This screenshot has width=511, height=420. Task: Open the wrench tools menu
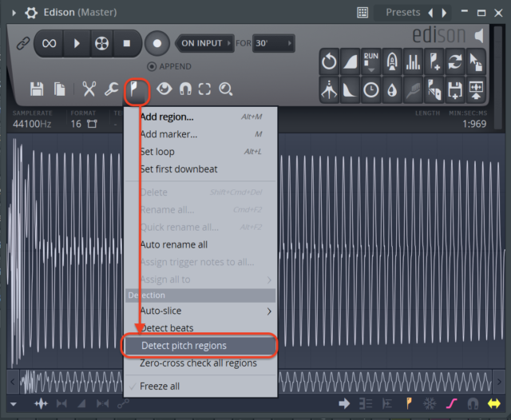(112, 89)
